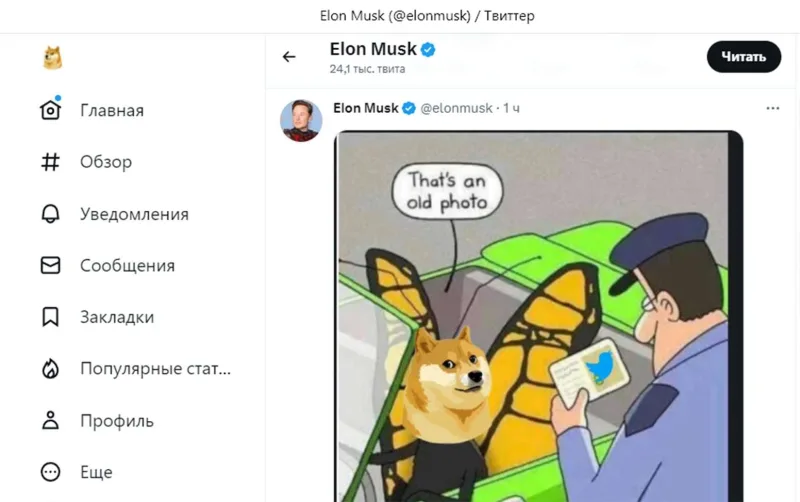Select the Уведомления menu item
This screenshot has height=502, width=800.
coord(134,214)
